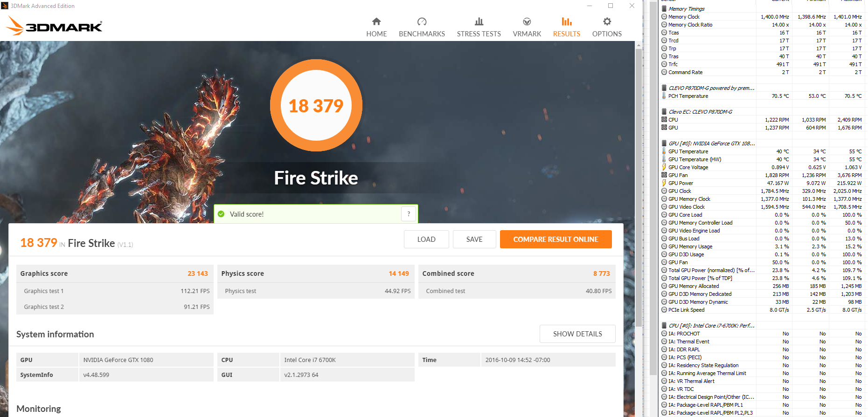Click the Combined score value 8 773
Image resolution: width=868 pixels, height=417 pixels.
pyautogui.click(x=602, y=273)
